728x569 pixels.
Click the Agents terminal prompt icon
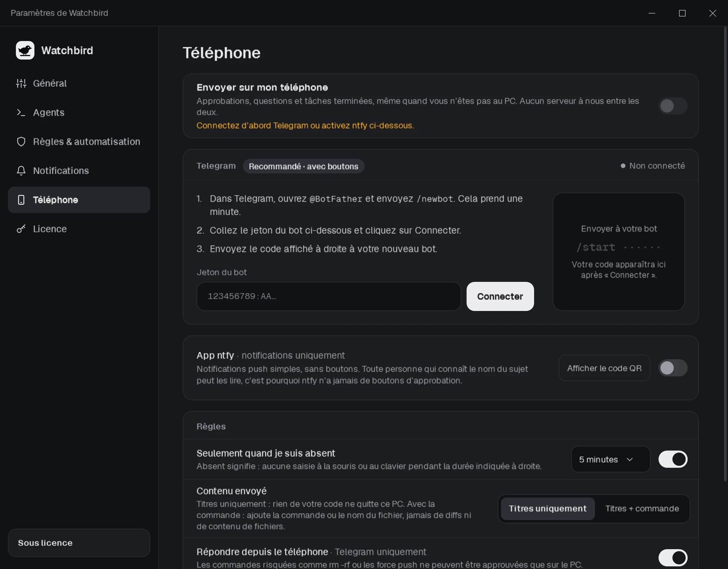tap(21, 112)
